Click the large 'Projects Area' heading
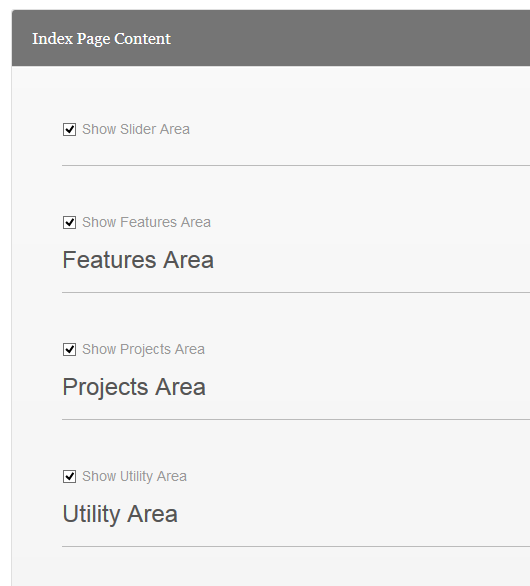The image size is (530, 586). [134, 387]
